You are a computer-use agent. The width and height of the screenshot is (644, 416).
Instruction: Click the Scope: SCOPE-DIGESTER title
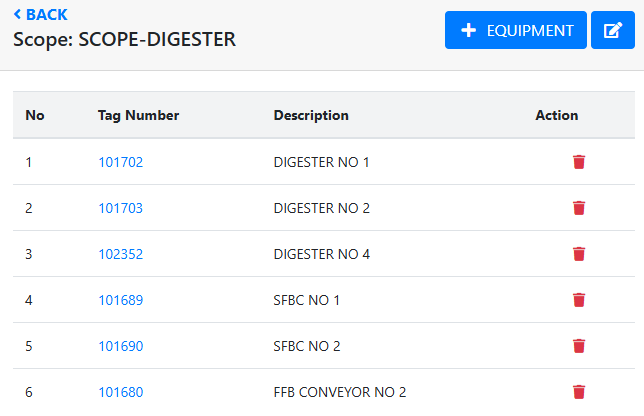pos(124,40)
